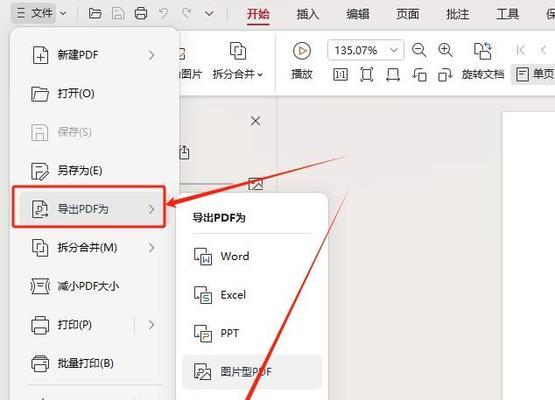Screen dimensions: 555x400
Task: Close the side panel with X
Action: point(256,121)
